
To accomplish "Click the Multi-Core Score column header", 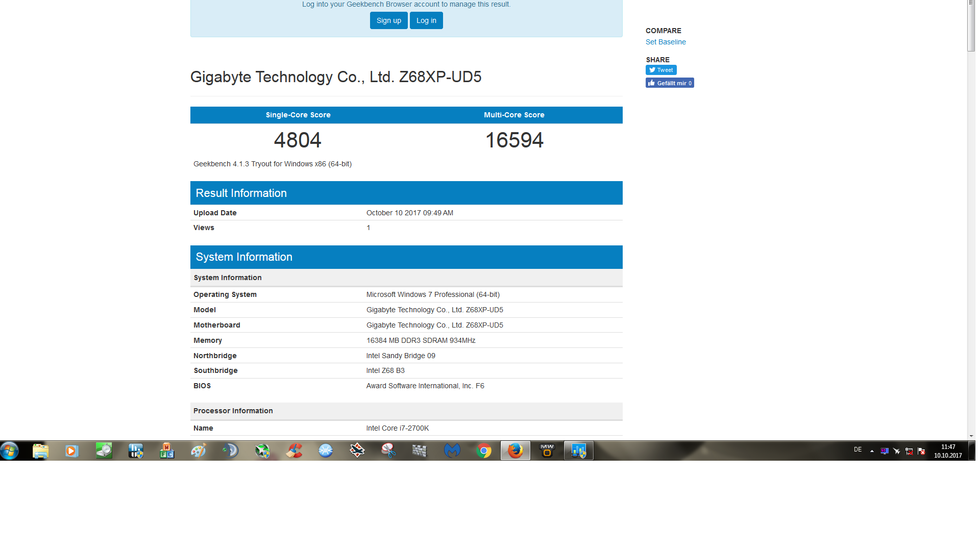I will pos(514,115).
